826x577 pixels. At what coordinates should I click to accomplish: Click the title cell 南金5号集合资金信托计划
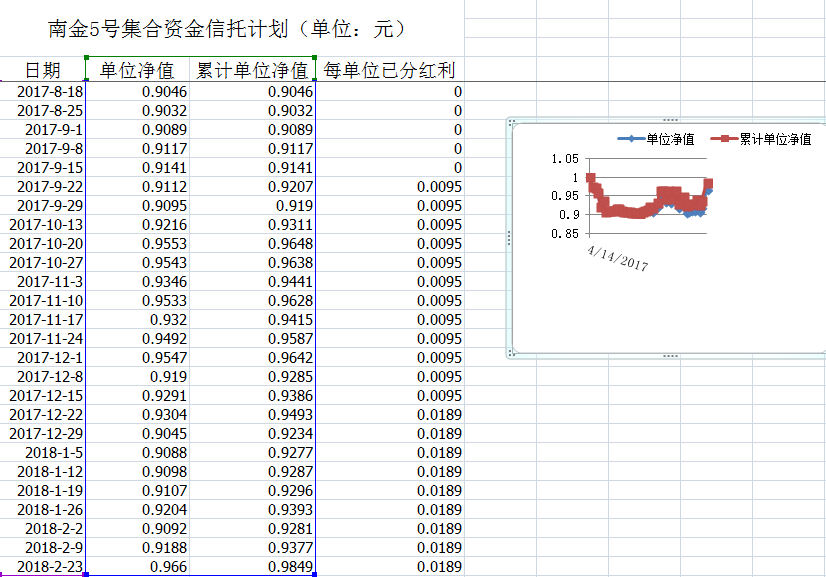pyautogui.click(x=228, y=28)
